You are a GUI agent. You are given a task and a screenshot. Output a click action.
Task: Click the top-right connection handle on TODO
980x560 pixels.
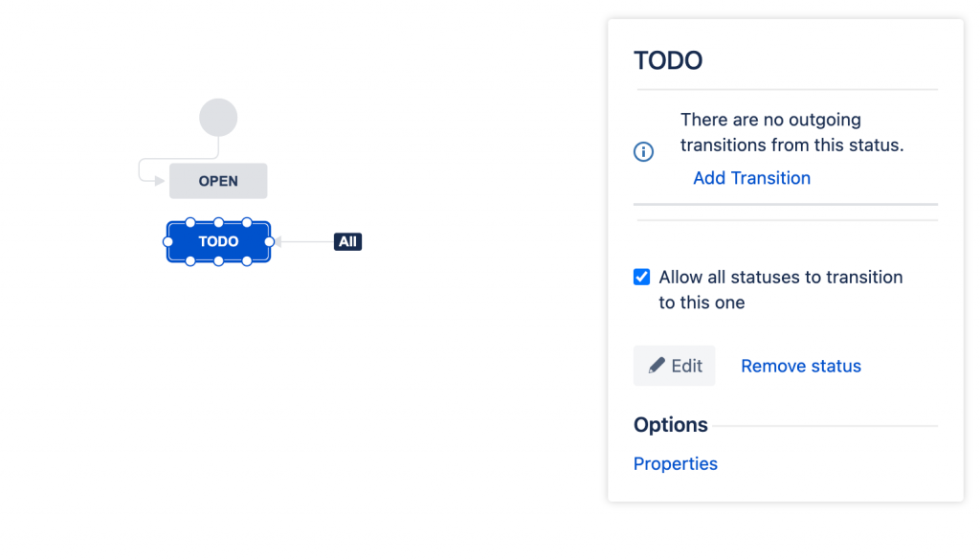(247, 223)
